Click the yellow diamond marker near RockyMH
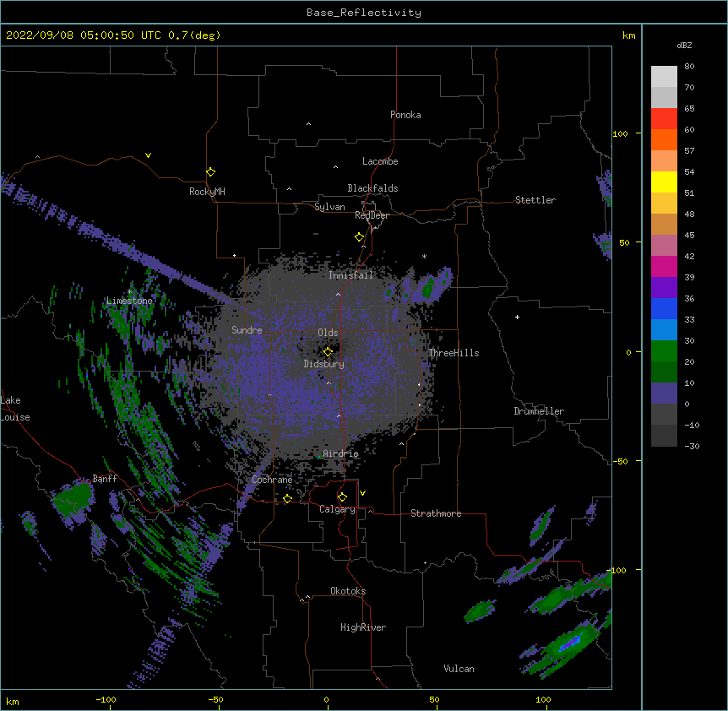This screenshot has width=728, height=711. (210, 172)
